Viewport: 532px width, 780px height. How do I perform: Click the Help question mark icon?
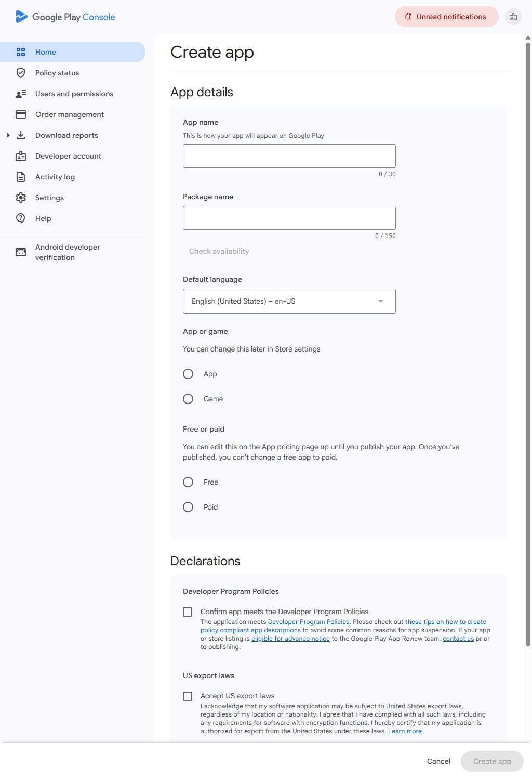click(x=21, y=218)
